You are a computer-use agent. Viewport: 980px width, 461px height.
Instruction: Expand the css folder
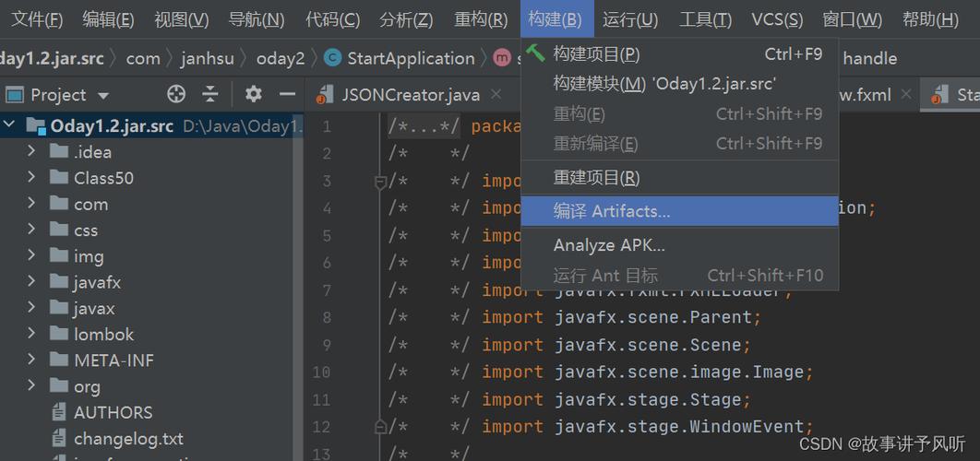[31, 230]
